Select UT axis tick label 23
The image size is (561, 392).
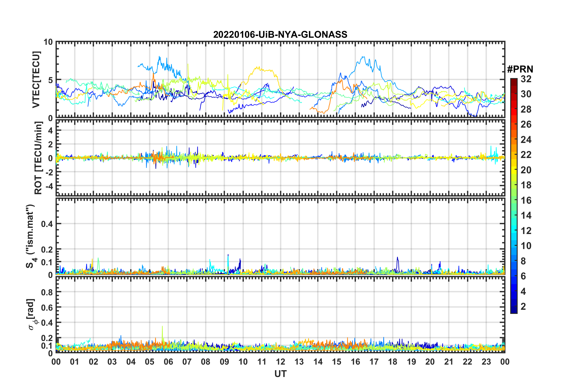[486, 362]
